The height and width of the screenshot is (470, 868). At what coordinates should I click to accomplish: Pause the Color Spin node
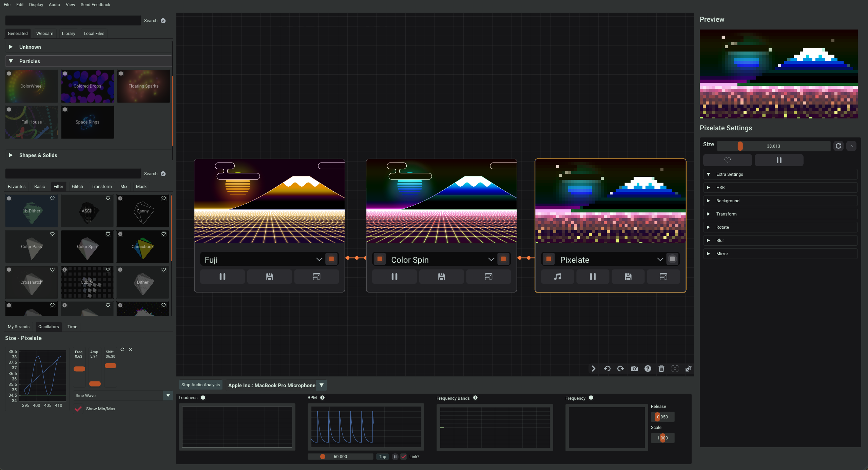click(x=394, y=277)
